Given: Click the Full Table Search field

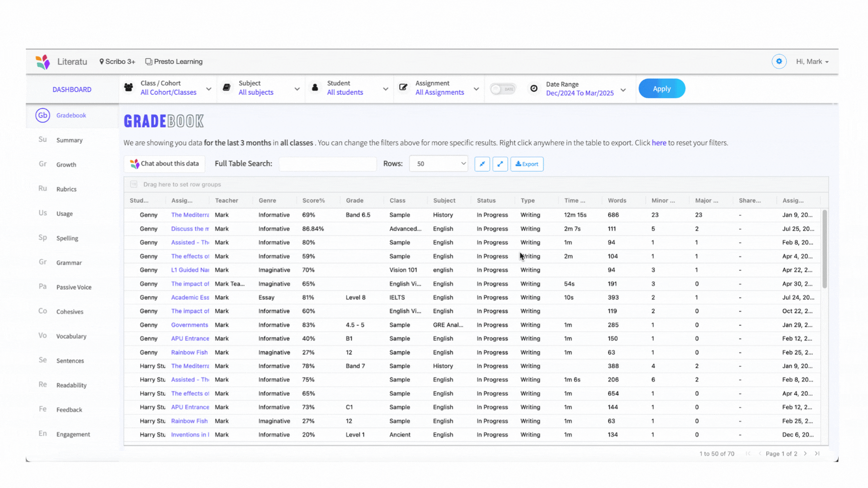Looking at the screenshot, I should tap(327, 164).
